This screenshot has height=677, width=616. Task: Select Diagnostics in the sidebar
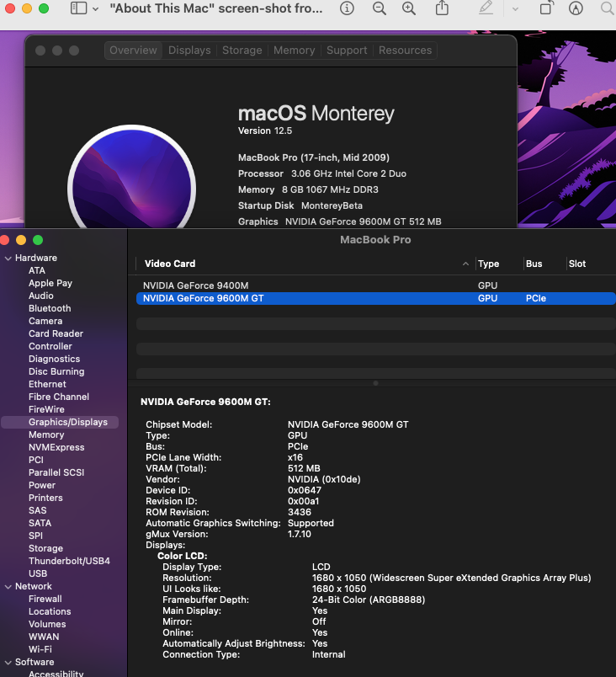55,359
